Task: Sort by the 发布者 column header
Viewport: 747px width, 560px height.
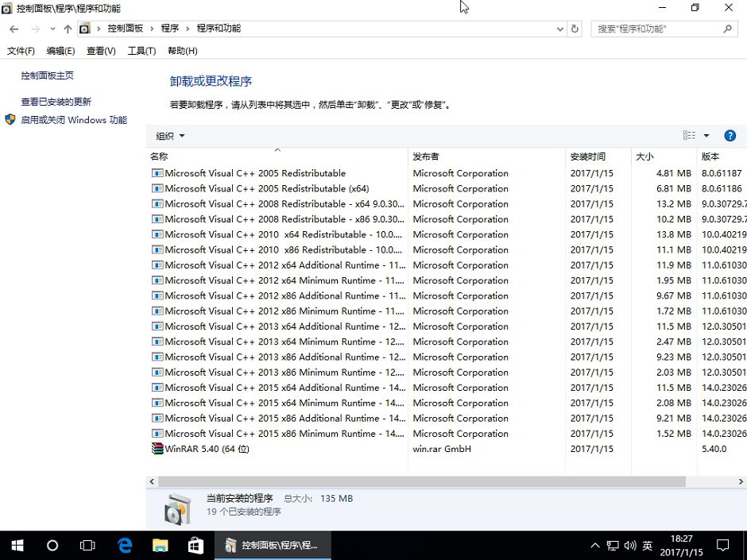Action: pos(487,156)
